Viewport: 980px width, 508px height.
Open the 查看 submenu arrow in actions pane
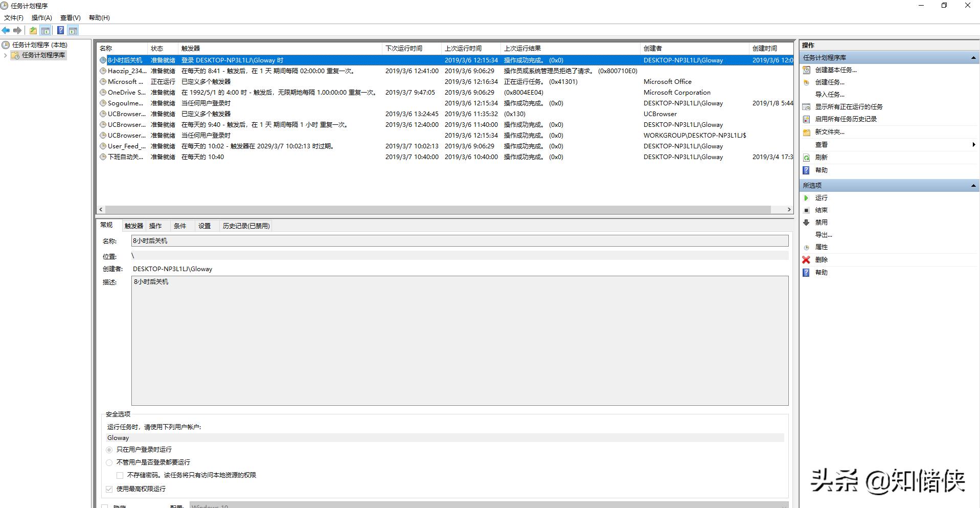(x=973, y=145)
